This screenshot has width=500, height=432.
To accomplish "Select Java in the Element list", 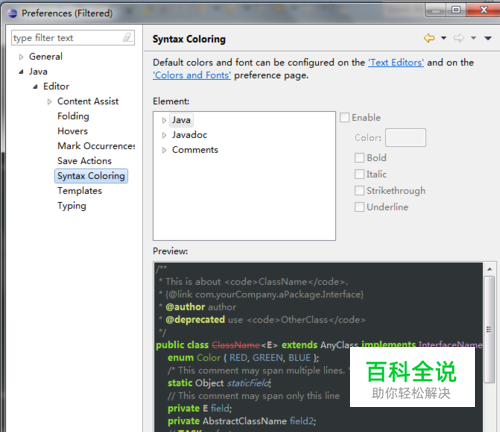I will tap(181, 120).
